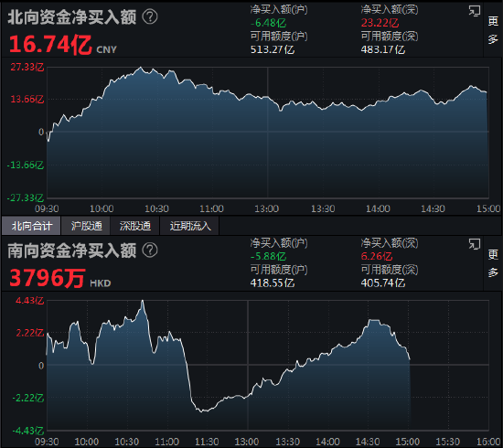Click southbound Shanghai net buy -5.88亿
This screenshot has height=448, width=503.
pos(268,257)
